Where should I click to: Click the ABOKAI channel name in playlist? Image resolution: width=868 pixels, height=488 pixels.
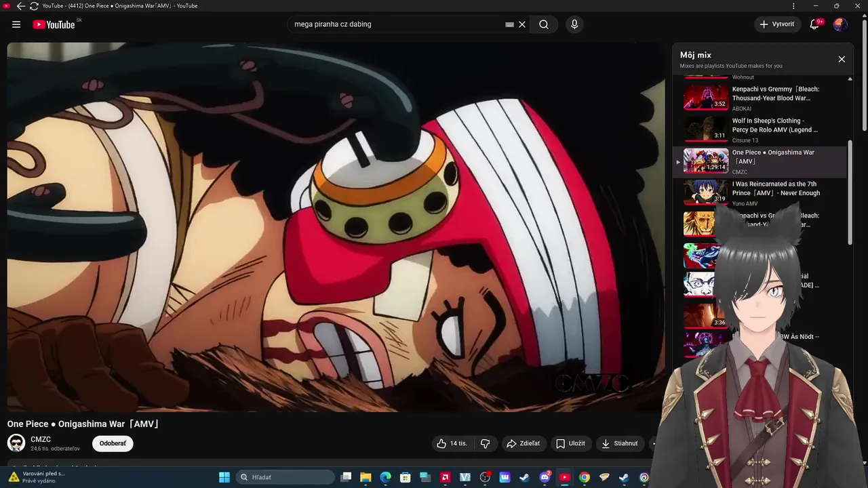coord(742,108)
